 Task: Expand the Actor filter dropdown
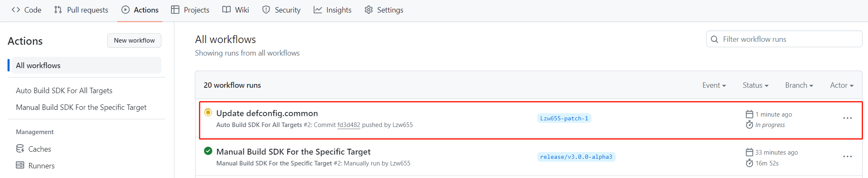841,85
